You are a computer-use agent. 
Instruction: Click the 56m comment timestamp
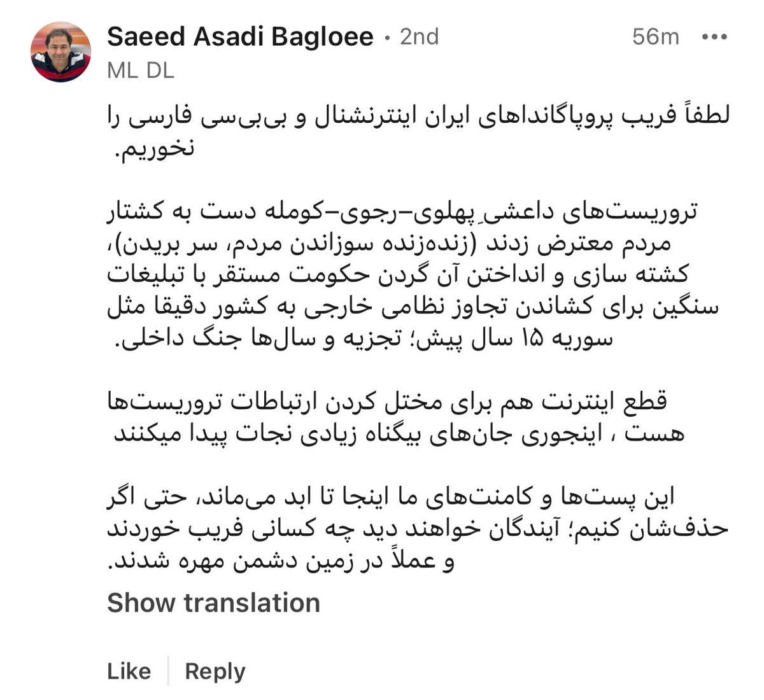[655, 37]
